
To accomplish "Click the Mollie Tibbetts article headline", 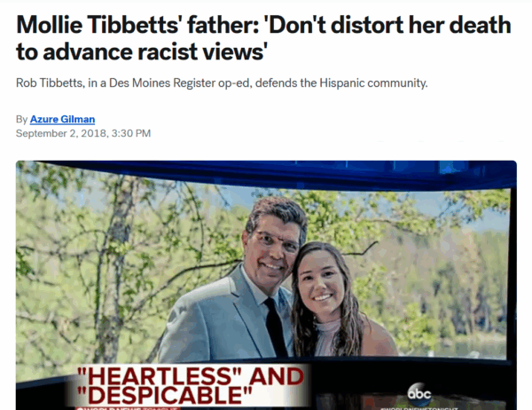I will pyautogui.click(x=263, y=38).
